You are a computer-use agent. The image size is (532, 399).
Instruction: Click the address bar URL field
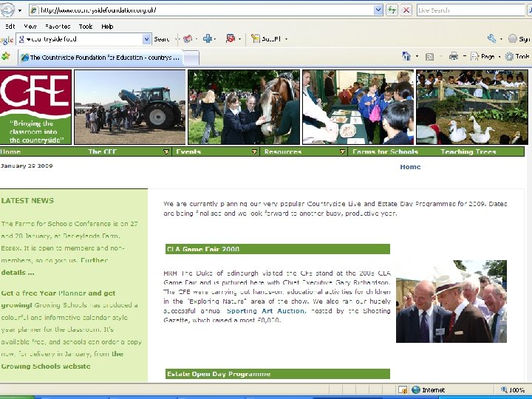(x=202, y=10)
